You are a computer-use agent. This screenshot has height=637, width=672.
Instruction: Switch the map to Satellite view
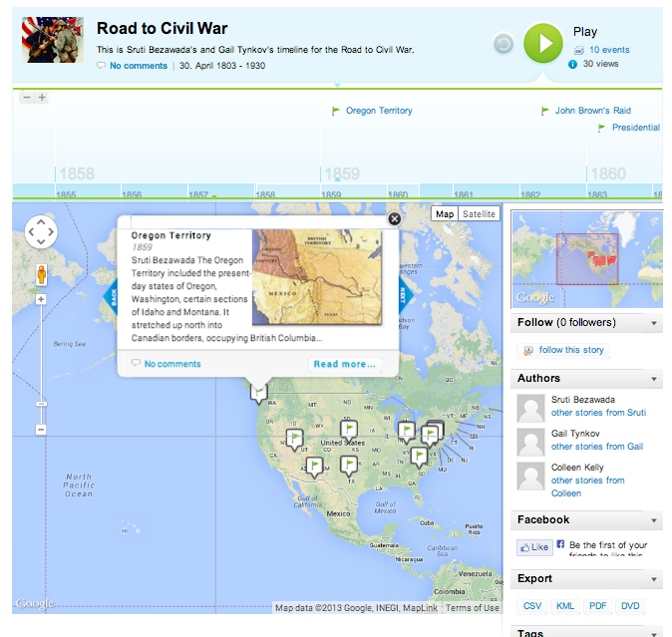[x=480, y=214]
